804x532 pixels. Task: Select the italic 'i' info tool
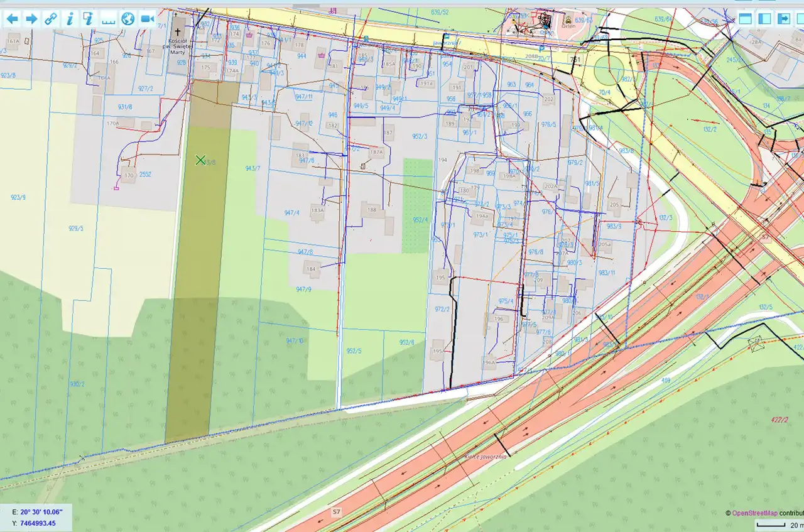pyautogui.click(x=70, y=19)
